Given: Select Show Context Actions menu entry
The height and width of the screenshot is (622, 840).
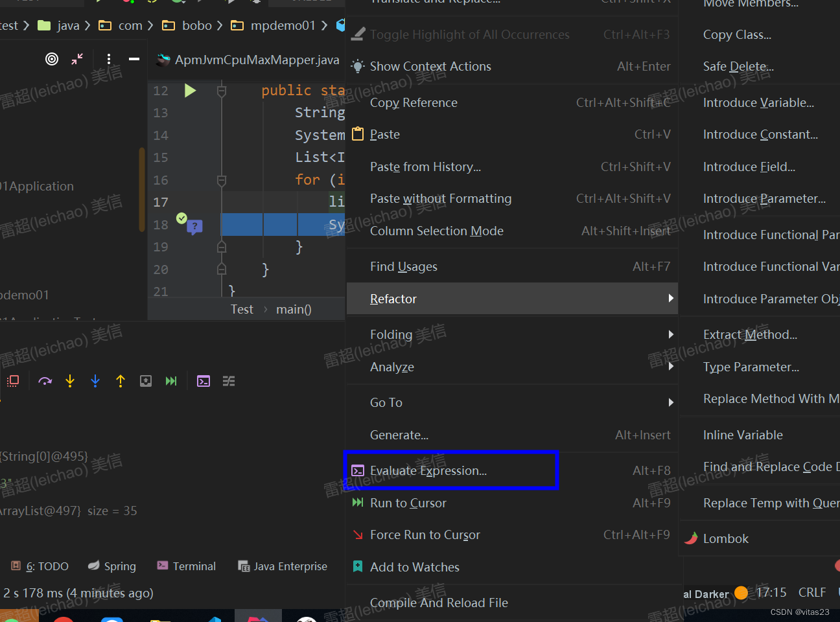Looking at the screenshot, I should click(x=512, y=66).
